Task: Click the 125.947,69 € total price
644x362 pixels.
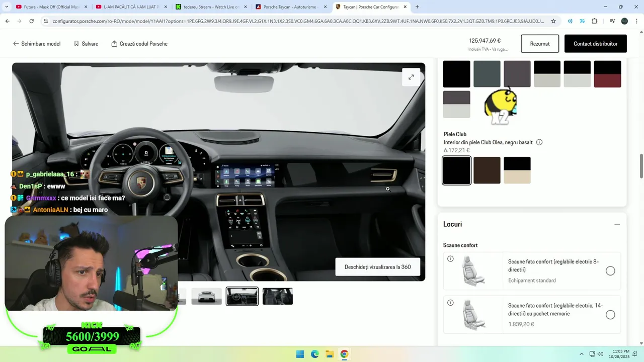Action: [x=485, y=41]
